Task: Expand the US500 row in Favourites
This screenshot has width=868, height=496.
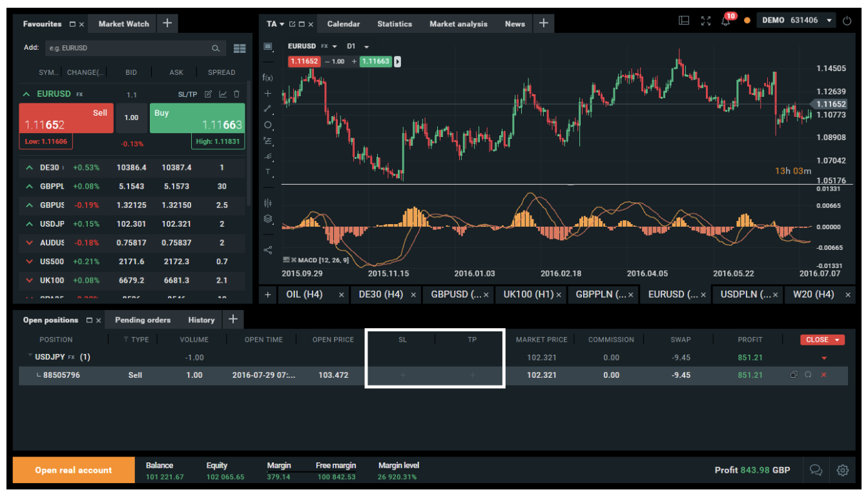Action: 29,262
